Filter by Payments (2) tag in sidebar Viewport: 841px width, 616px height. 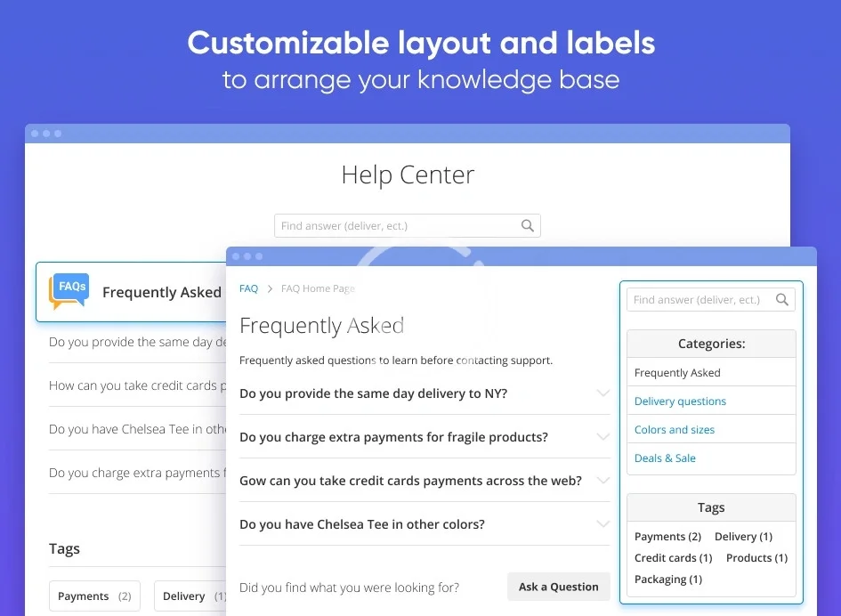coord(667,537)
